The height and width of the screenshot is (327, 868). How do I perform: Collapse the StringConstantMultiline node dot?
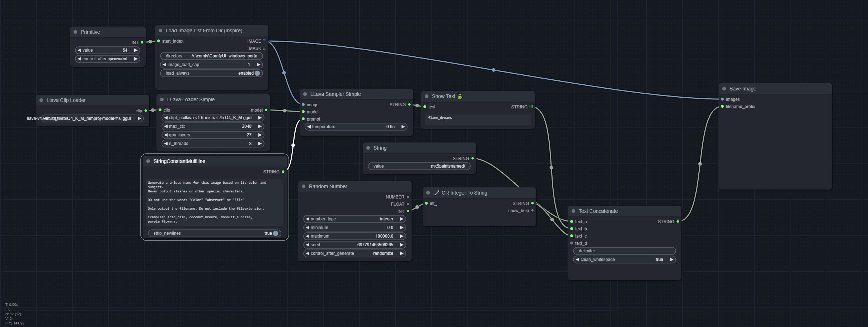(x=148, y=161)
